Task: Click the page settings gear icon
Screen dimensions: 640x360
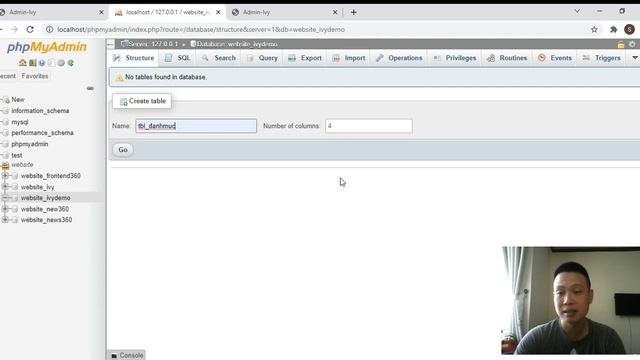Action: coord(632,44)
